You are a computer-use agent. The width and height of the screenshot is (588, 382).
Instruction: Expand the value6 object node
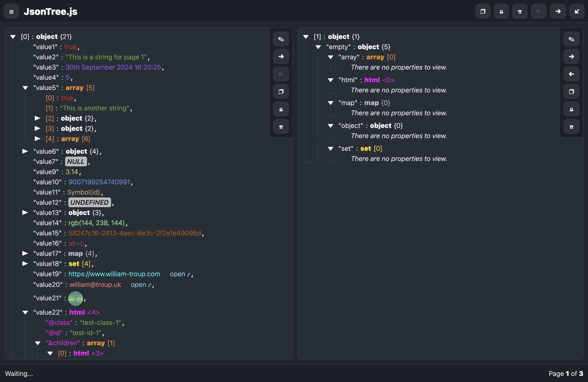coord(25,151)
